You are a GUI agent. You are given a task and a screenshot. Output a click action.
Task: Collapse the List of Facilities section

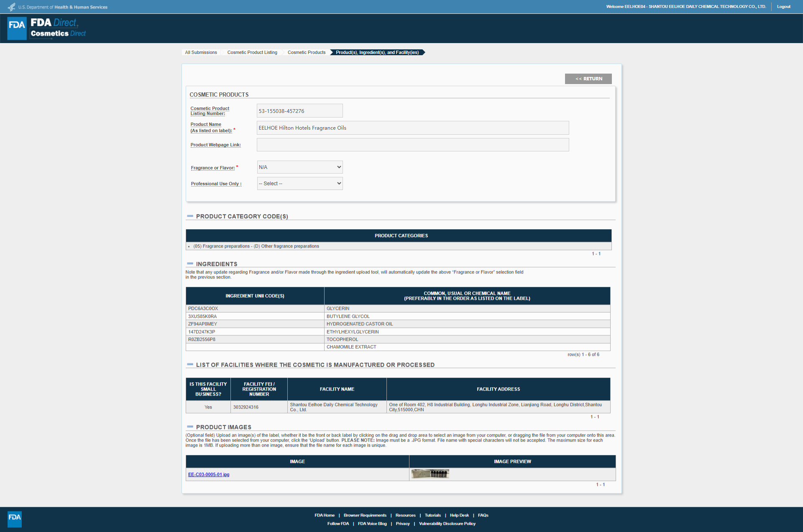point(190,364)
